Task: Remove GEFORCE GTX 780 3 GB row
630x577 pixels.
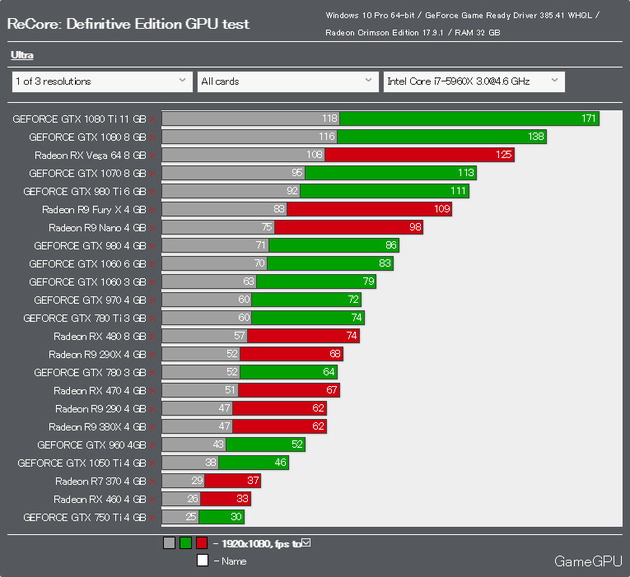Action: pos(152,373)
